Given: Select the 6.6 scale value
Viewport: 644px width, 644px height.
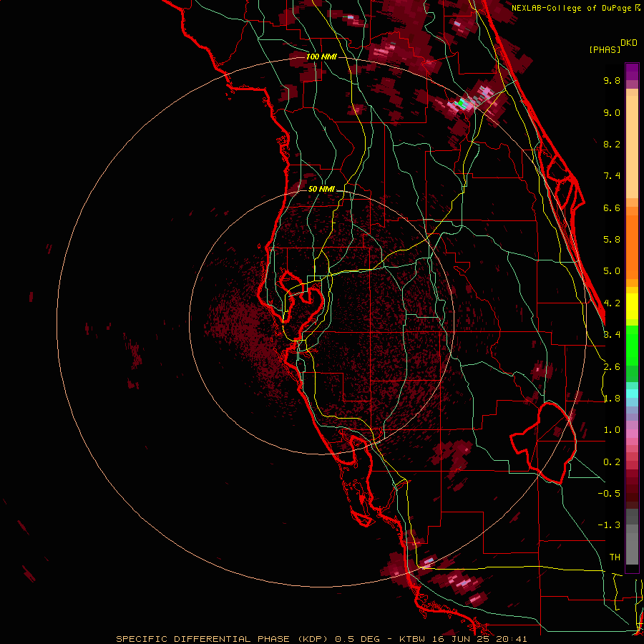Looking at the screenshot, I should pos(612,208).
